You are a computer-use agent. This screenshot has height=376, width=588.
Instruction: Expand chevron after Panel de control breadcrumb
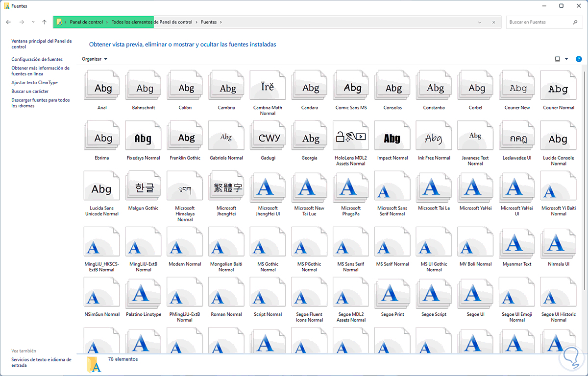coord(107,22)
